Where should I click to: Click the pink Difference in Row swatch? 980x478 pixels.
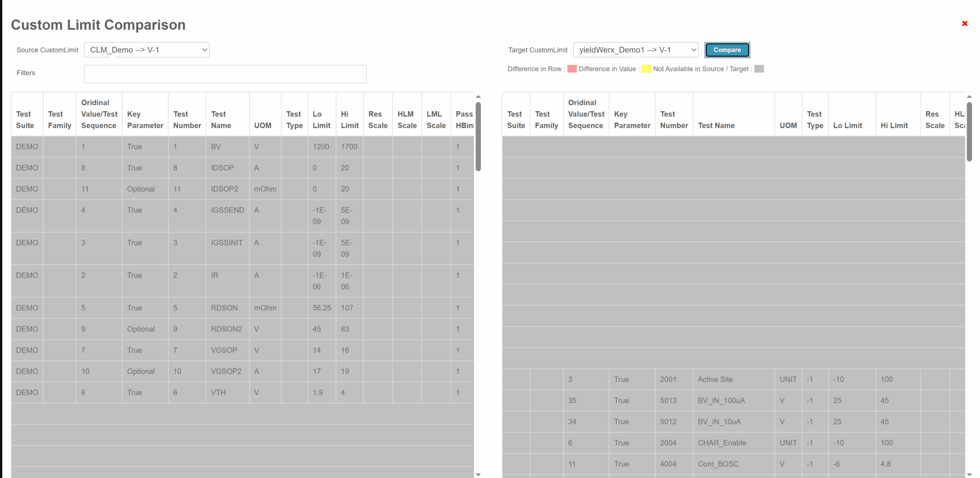tap(572, 69)
